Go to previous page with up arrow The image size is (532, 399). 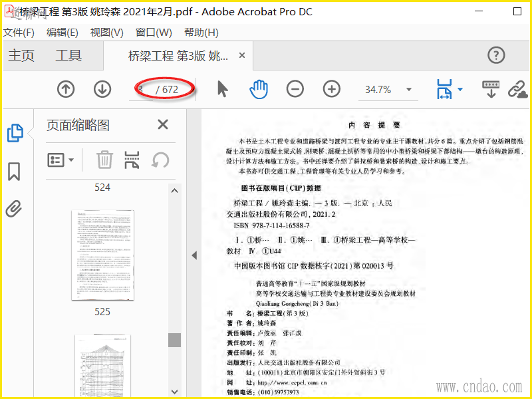66,89
